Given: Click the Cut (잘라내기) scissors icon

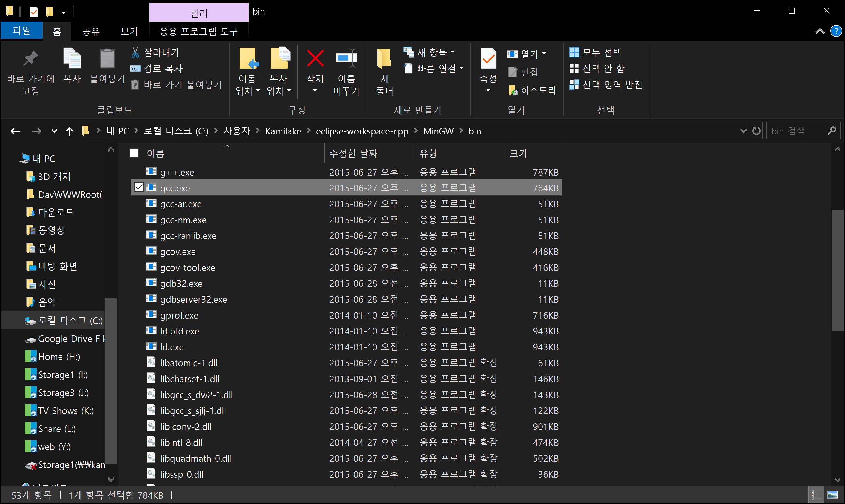Looking at the screenshot, I should [135, 52].
